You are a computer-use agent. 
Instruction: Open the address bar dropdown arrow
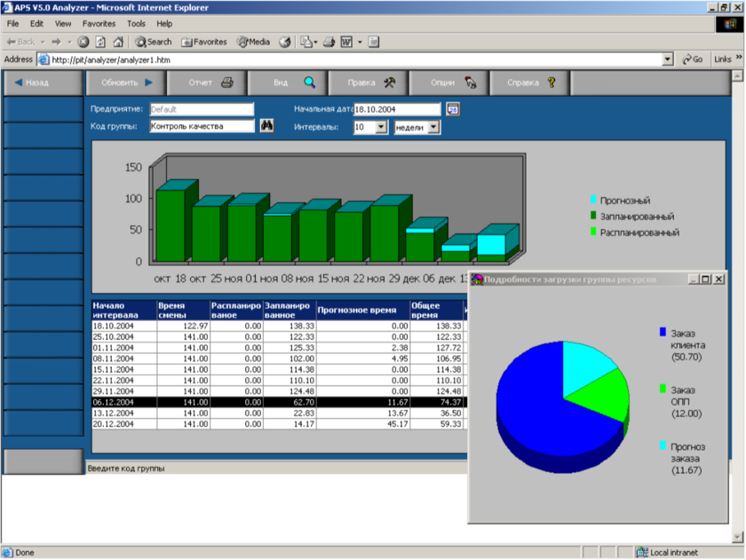(668, 59)
